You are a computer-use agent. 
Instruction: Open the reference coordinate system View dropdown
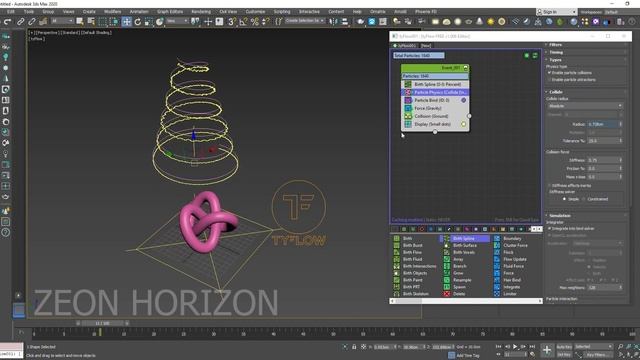click(177, 21)
